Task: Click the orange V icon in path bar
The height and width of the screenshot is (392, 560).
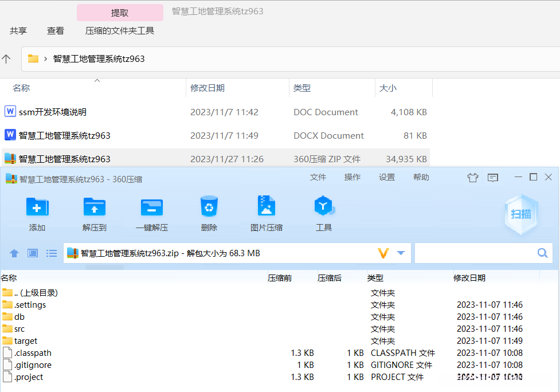Action: tap(383, 253)
